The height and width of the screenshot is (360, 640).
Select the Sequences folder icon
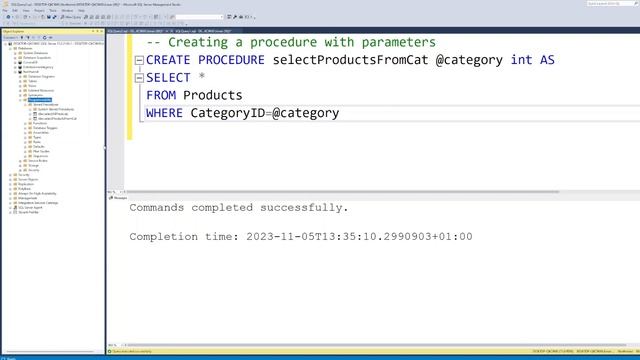pos(30,156)
